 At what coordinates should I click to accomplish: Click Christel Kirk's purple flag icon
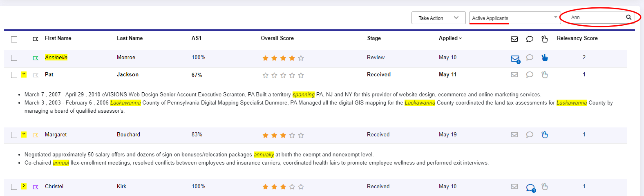(x=36, y=187)
